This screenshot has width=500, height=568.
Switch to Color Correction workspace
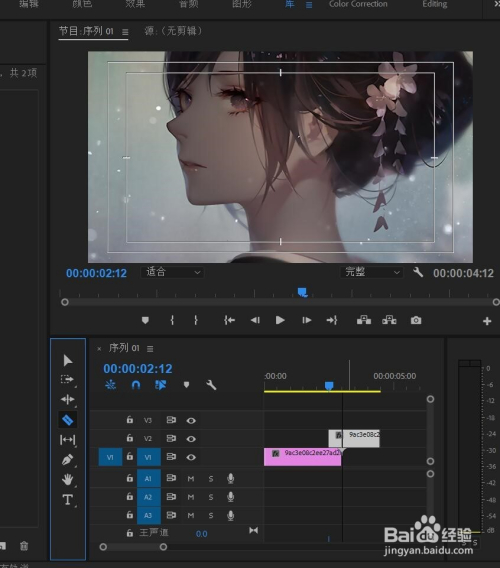[358, 4]
